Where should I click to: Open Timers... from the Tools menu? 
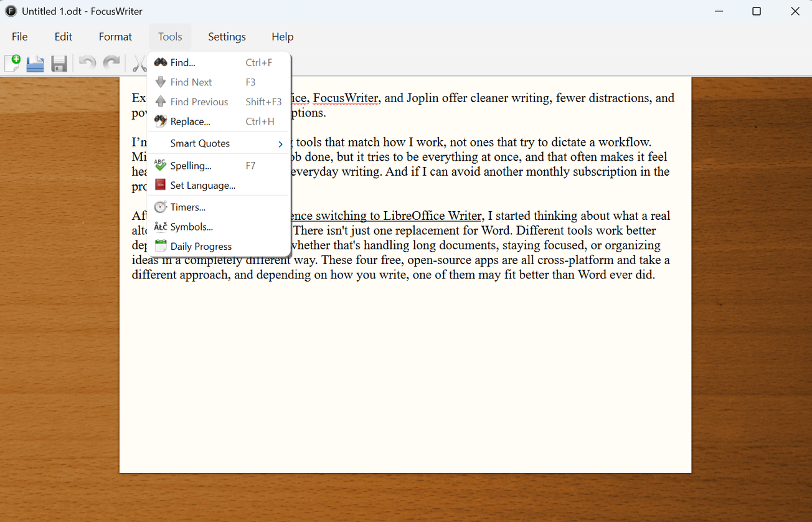point(219,207)
